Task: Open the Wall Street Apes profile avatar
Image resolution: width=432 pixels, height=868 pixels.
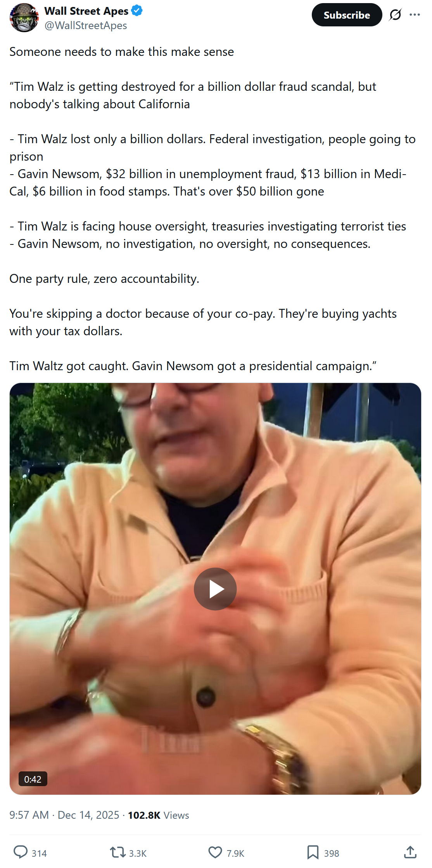Action: tap(24, 17)
